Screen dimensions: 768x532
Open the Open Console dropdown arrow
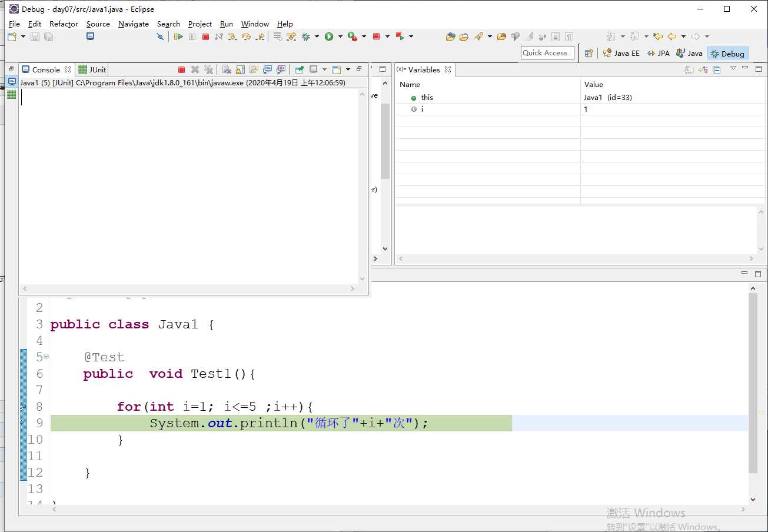click(x=348, y=69)
